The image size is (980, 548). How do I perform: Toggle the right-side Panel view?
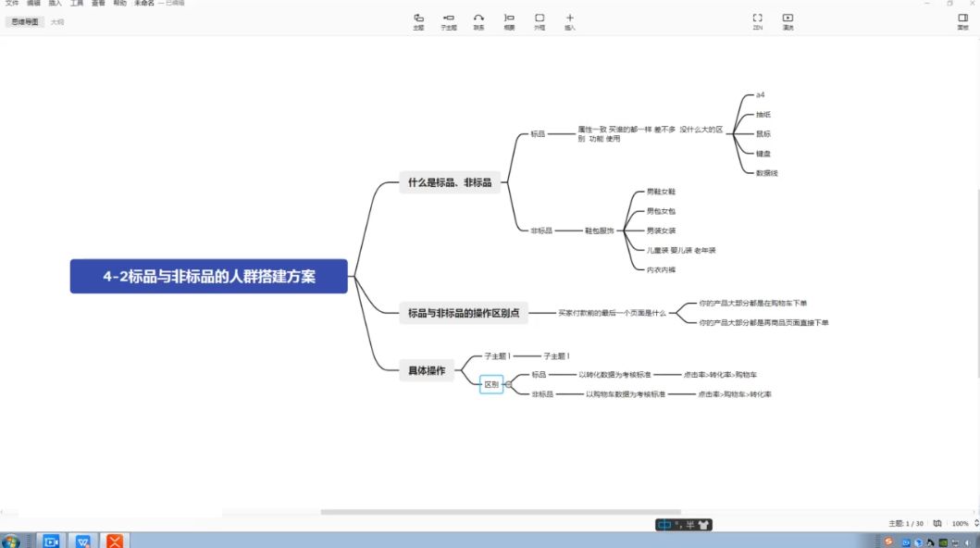point(962,19)
